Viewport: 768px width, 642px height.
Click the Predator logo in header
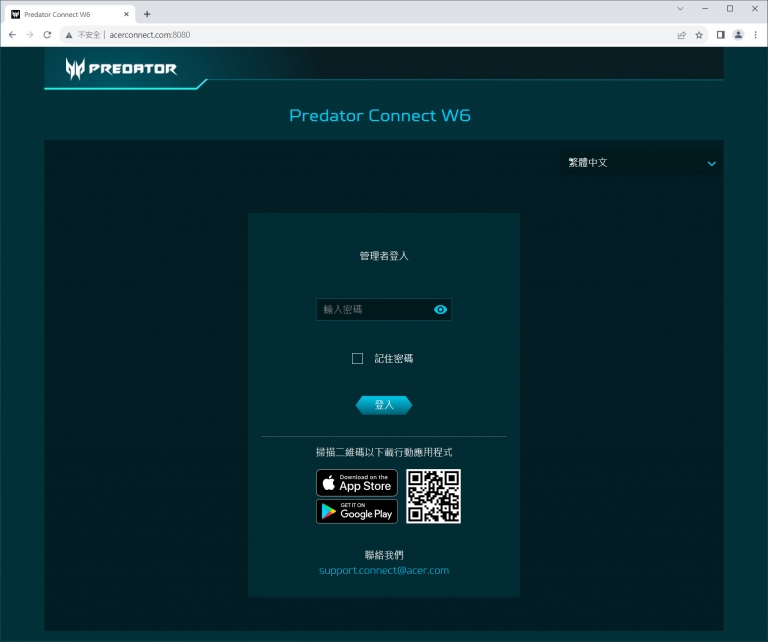[x=121, y=69]
